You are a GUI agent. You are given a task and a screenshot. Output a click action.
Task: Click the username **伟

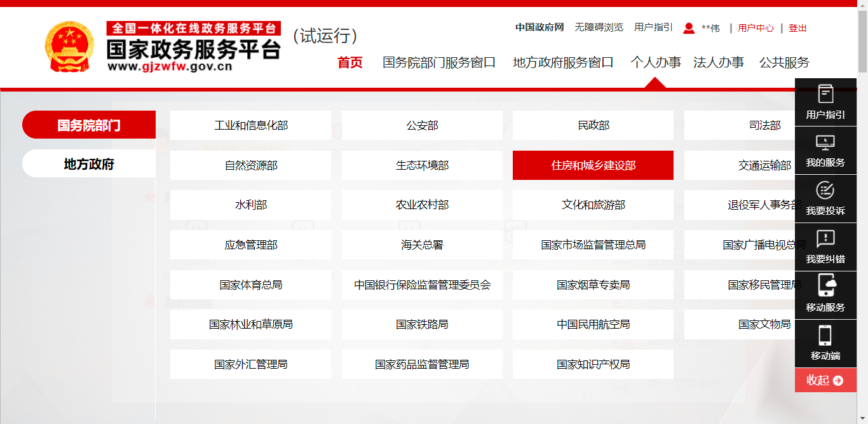coord(710,28)
